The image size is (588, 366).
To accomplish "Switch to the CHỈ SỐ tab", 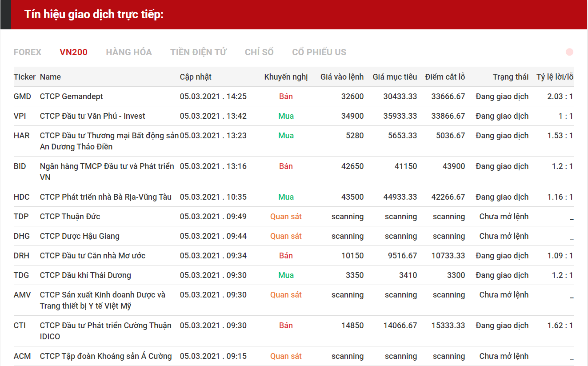I will point(259,52).
